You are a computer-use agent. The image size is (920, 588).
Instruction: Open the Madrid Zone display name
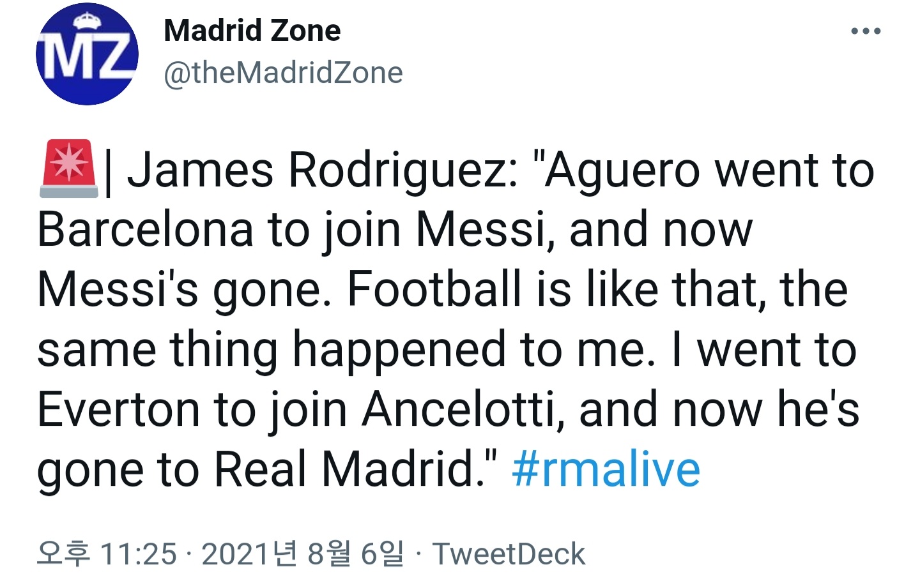click(252, 31)
